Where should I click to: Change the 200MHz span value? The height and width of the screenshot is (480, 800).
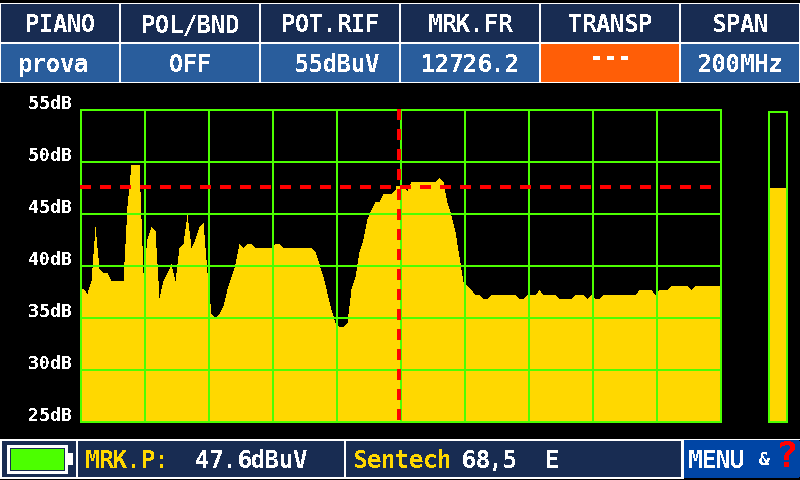coord(740,63)
